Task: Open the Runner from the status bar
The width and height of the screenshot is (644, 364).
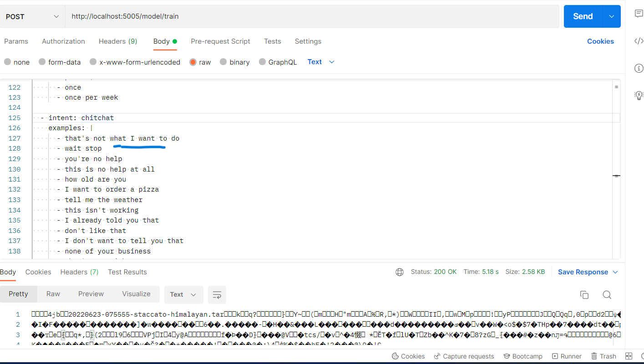Action: coord(567,356)
